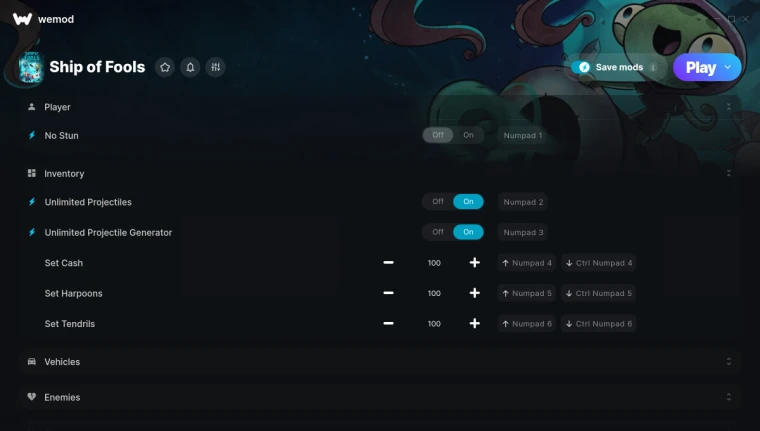
Task: Open the mod settings sliders icon
Action: 215,67
